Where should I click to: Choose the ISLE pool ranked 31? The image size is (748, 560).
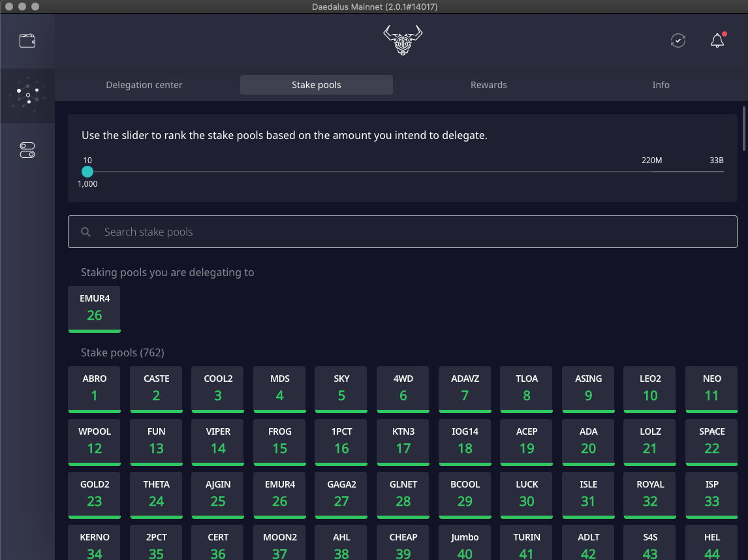tap(588, 495)
